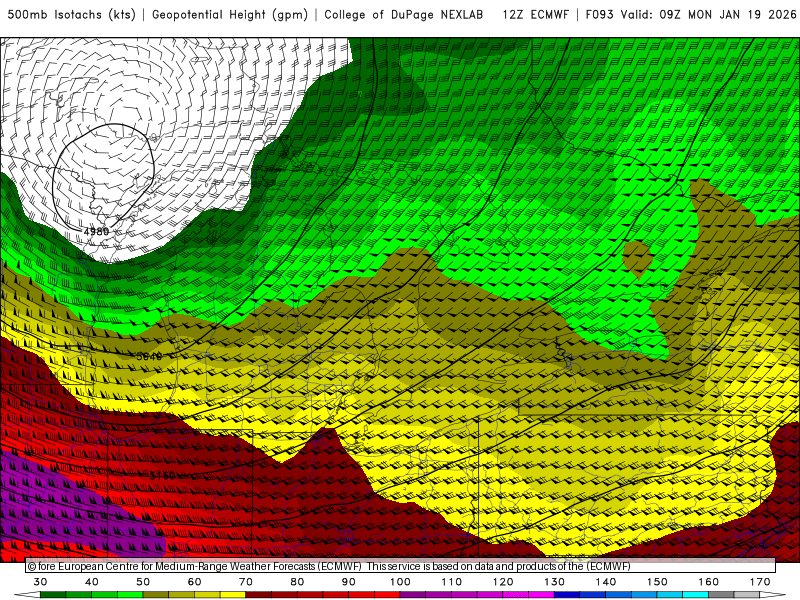Click the olive swatch right of 50
The image size is (800, 600).
156,596
